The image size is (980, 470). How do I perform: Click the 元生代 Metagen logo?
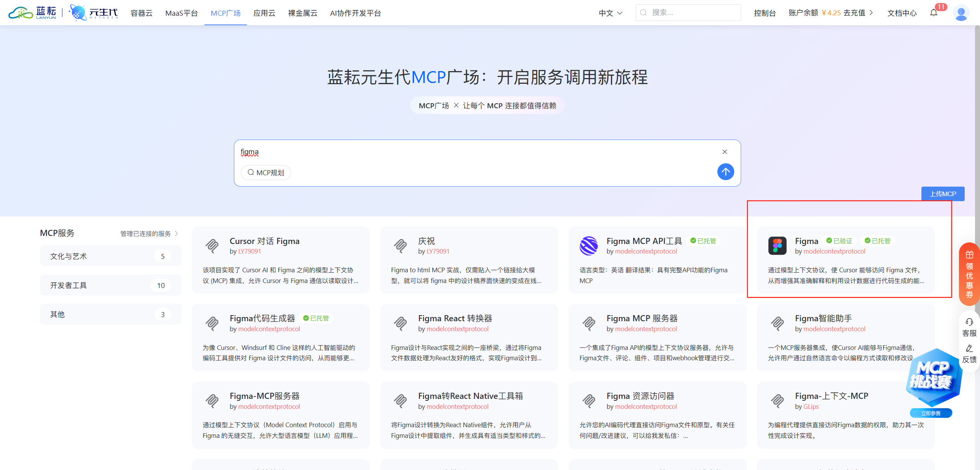pos(94,13)
